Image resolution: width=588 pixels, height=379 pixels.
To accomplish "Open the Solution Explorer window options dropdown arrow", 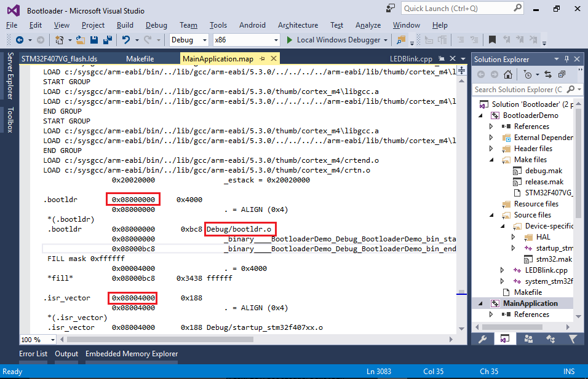I will pyautogui.click(x=557, y=59).
